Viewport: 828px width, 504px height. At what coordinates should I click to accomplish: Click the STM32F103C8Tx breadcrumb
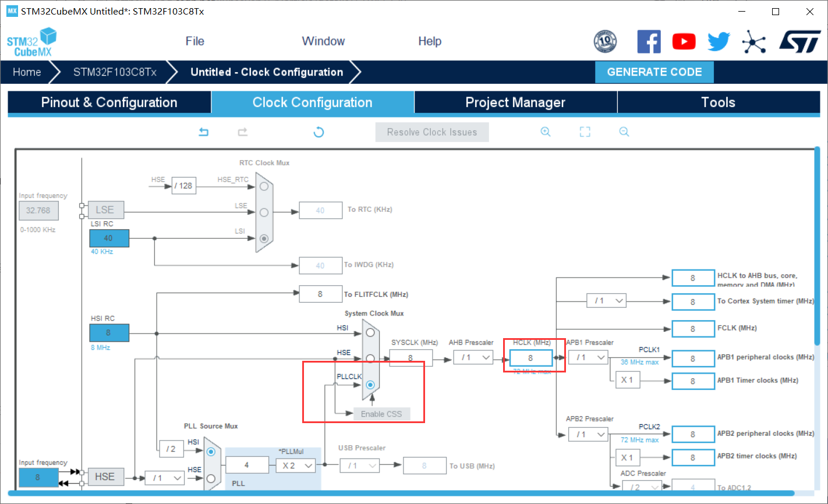coord(115,72)
